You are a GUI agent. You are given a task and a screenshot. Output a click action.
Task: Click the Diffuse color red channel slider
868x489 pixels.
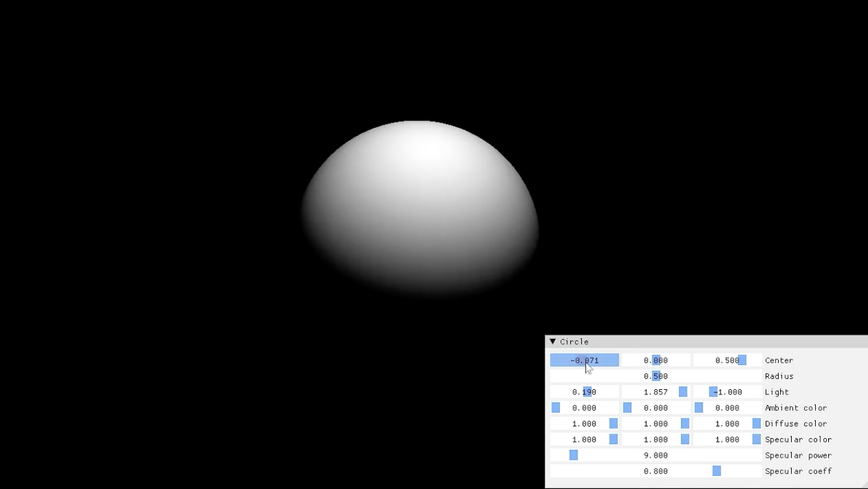(x=585, y=424)
